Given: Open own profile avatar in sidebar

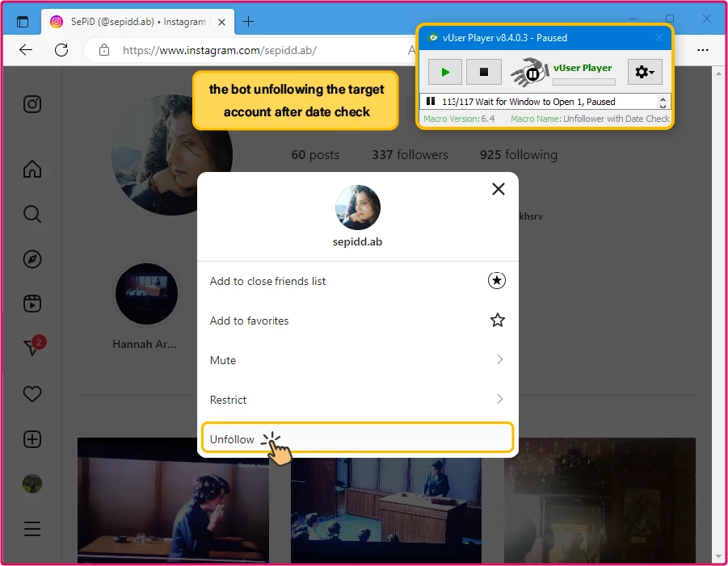Looking at the screenshot, I should [32, 484].
